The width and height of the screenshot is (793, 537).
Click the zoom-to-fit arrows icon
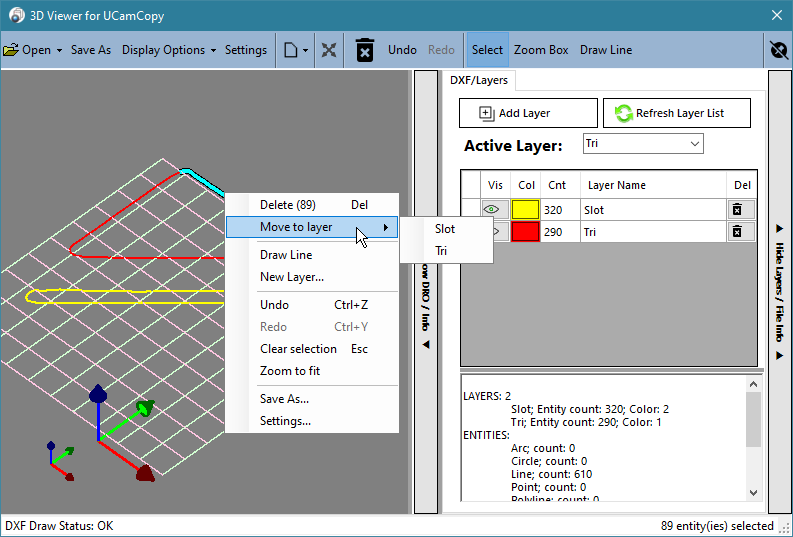coord(329,50)
